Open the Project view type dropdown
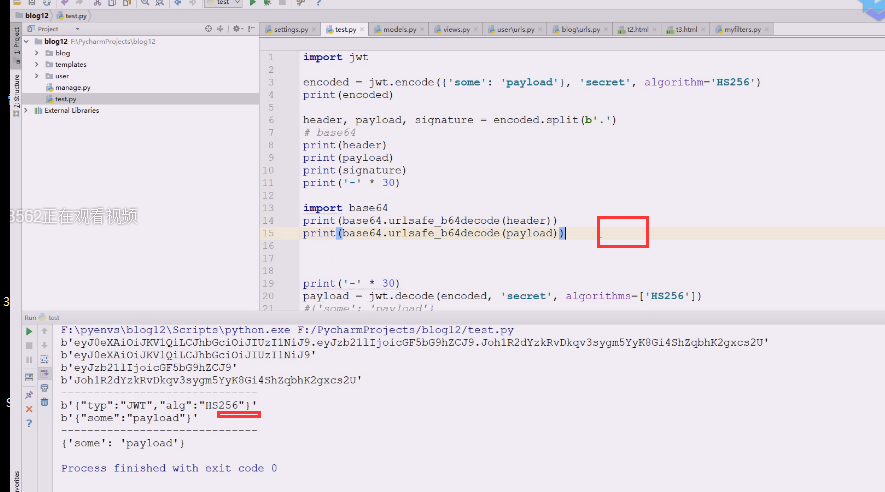885x492 pixels. coord(77,29)
